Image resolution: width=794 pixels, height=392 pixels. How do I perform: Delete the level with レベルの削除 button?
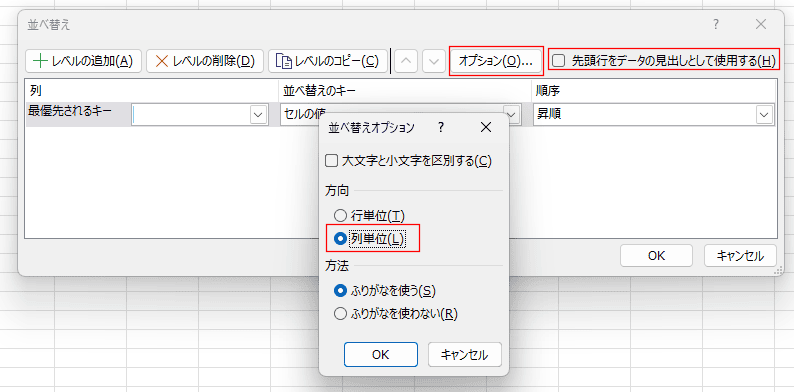(205, 61)
